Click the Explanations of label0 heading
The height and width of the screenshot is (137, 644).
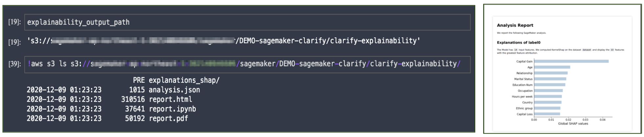pyautogui.click(x=519, y=42)
